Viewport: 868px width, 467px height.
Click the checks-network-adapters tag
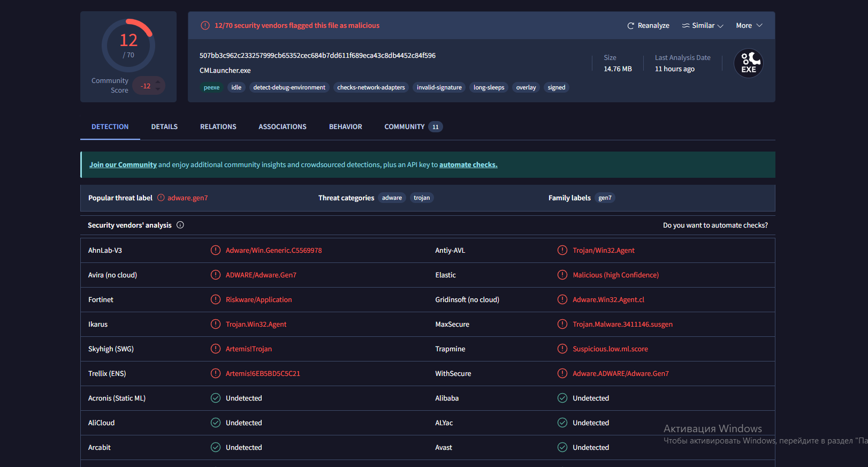point(371,88)
